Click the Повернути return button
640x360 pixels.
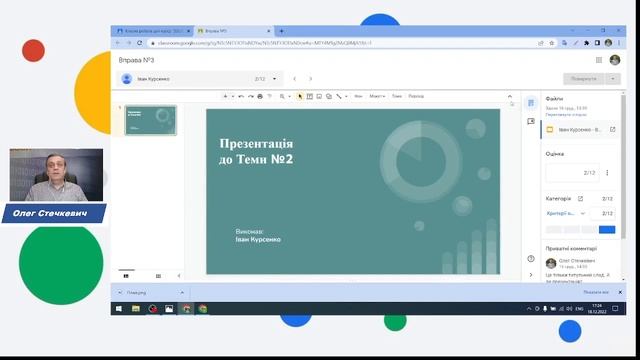coord(584,79)
